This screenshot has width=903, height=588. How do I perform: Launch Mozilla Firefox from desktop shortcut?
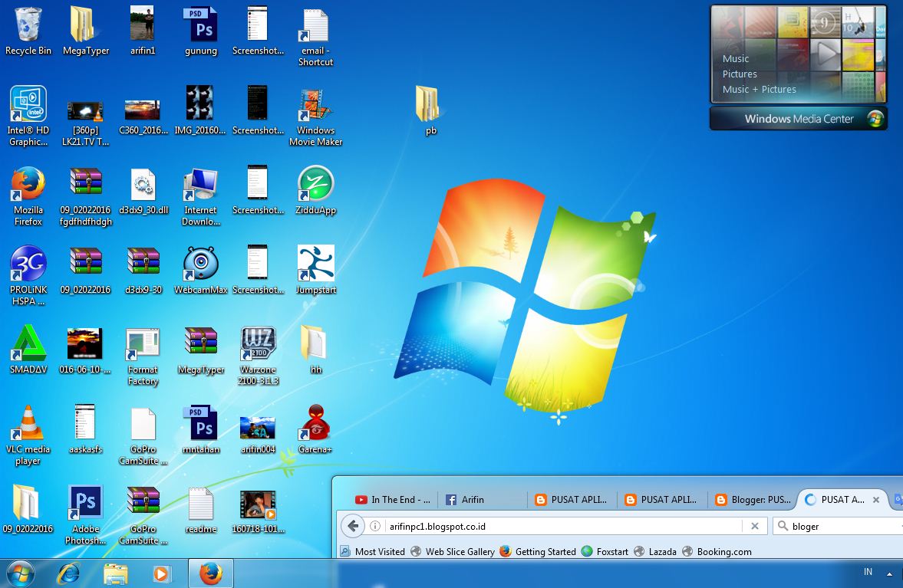click(28, 183)
